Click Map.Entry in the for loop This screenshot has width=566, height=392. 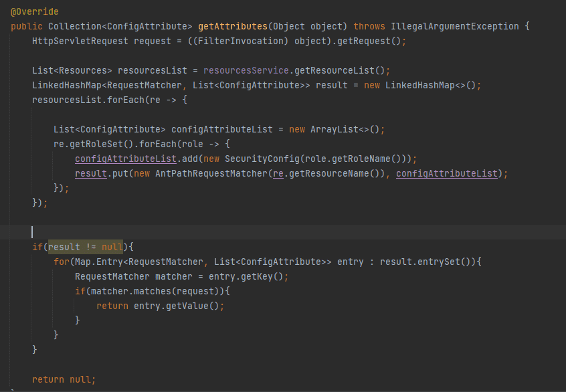pyautogui.click(x=99, y=262)
